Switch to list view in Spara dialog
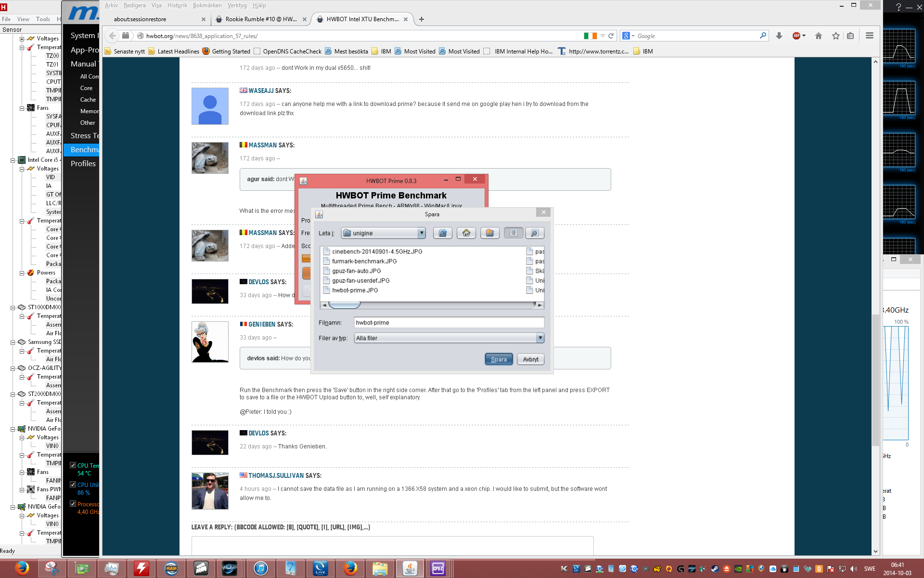The width and height of the screenshot is (924, 578). click(x=513, y=233)
